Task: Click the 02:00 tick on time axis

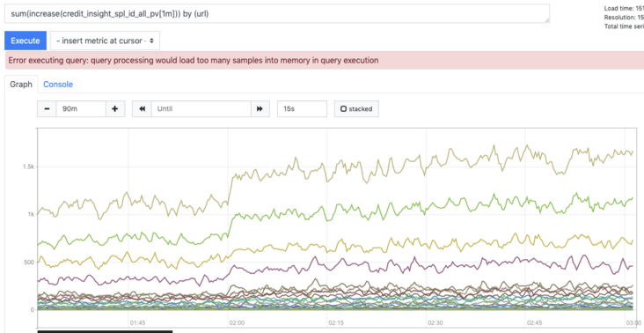Action: coord(237,323)
